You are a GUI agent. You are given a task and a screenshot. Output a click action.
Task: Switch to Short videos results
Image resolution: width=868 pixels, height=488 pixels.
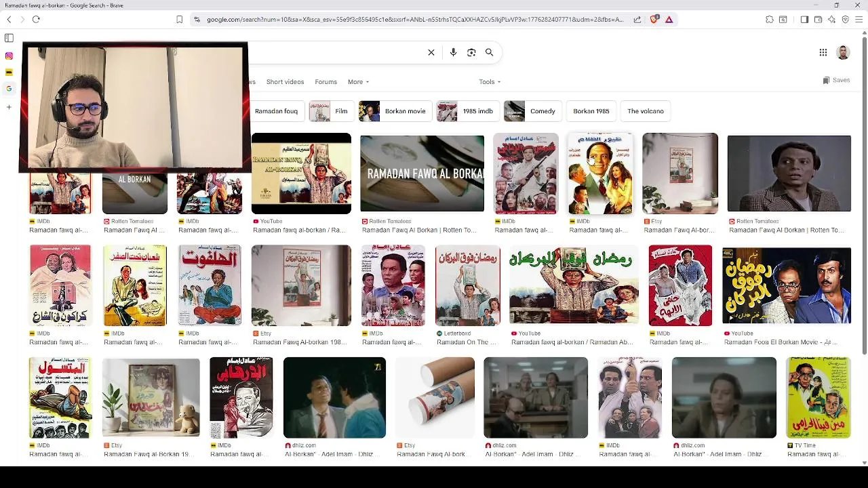click(285, 82)
